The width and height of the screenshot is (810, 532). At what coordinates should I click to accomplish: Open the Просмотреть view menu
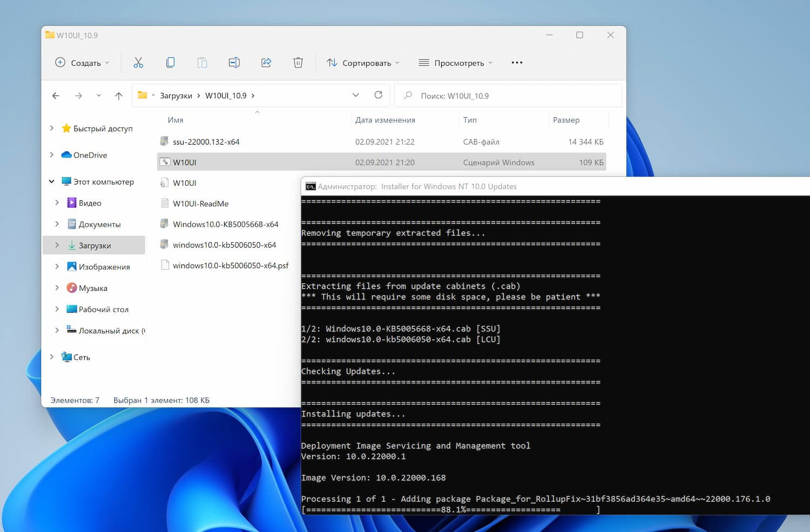pyautogui.click(x=456, y=63)
